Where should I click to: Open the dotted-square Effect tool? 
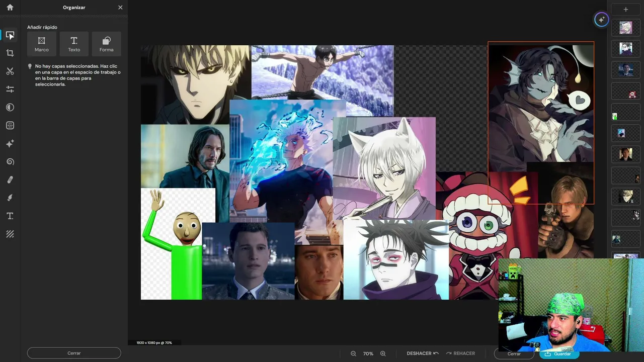click(x=10, y=125)
